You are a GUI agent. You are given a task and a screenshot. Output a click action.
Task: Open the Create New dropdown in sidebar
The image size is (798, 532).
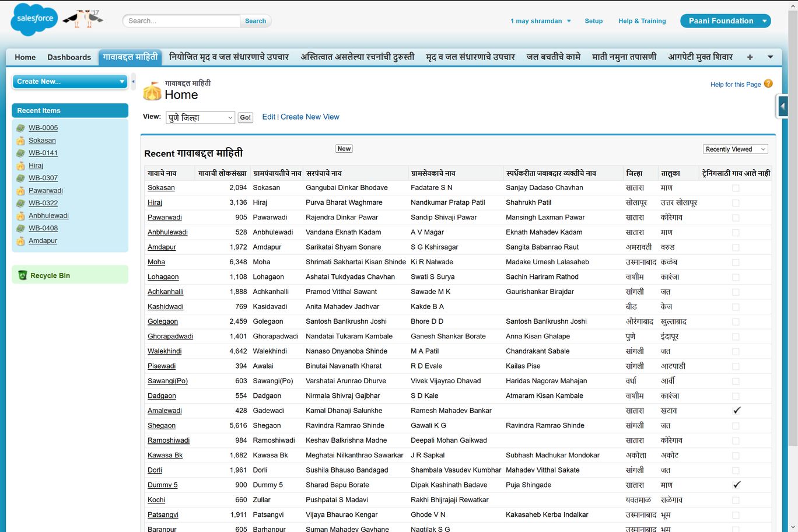pos(70,82)
